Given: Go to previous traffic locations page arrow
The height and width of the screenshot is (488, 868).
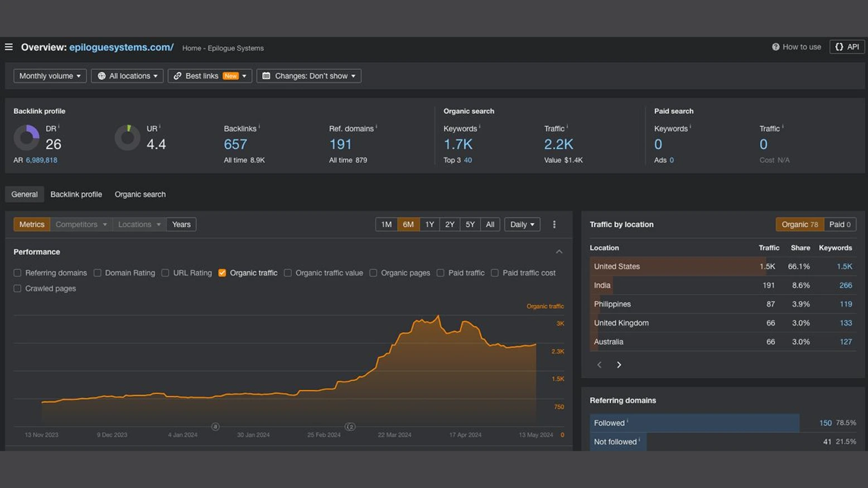Looking at the screenshot, I should click(x=599, y=365).
